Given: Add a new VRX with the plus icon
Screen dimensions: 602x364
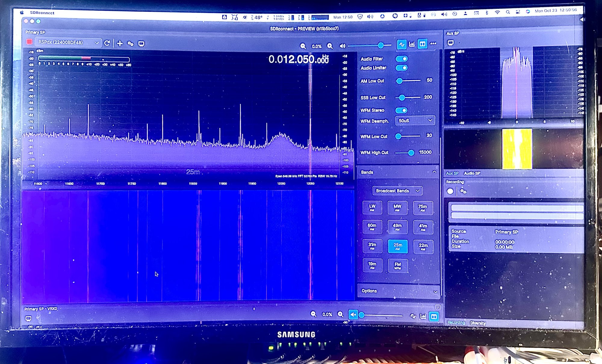Looking at the screenshot, I should coord(119,43).
